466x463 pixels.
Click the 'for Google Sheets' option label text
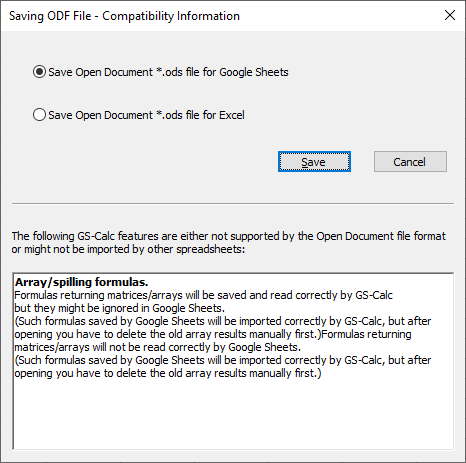[x=245, y=72]
